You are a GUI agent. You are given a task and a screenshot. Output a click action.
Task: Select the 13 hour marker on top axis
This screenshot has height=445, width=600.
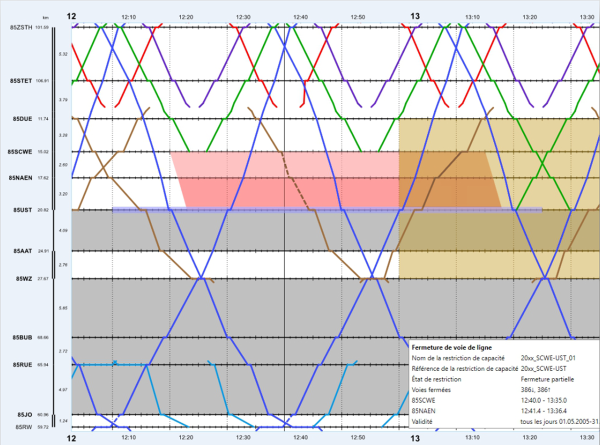(x=415, y=17)
